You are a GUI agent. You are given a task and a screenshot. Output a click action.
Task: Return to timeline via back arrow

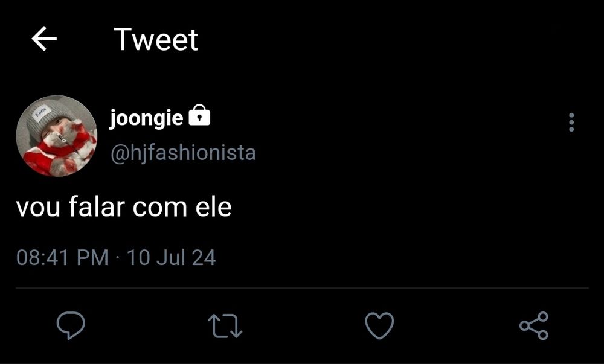click(x=42, y=40)
